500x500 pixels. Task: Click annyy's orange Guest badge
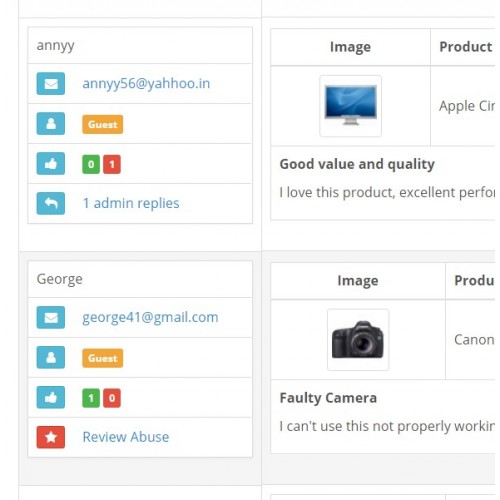pyautogui.click(x=103, y=124)
